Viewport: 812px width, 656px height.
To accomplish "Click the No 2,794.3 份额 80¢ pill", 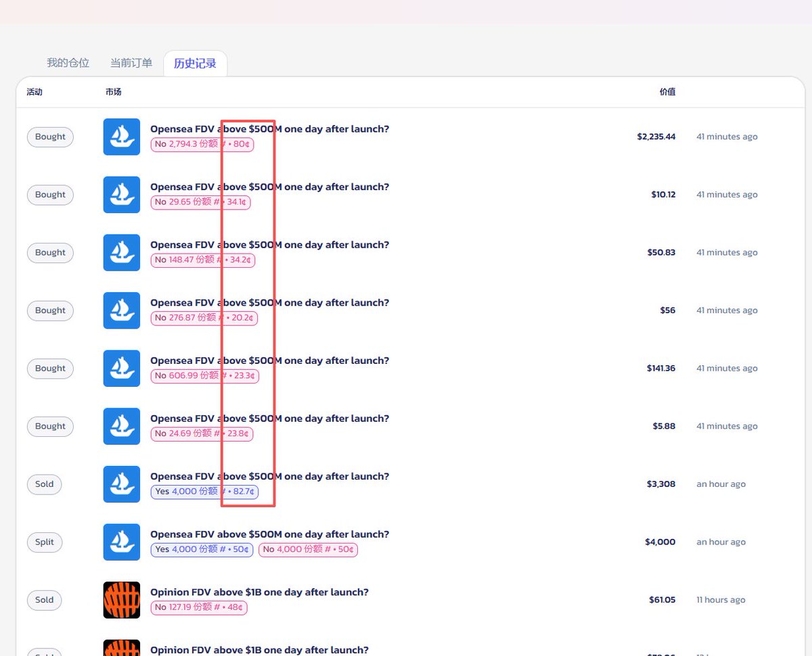I will pos(202,144).
